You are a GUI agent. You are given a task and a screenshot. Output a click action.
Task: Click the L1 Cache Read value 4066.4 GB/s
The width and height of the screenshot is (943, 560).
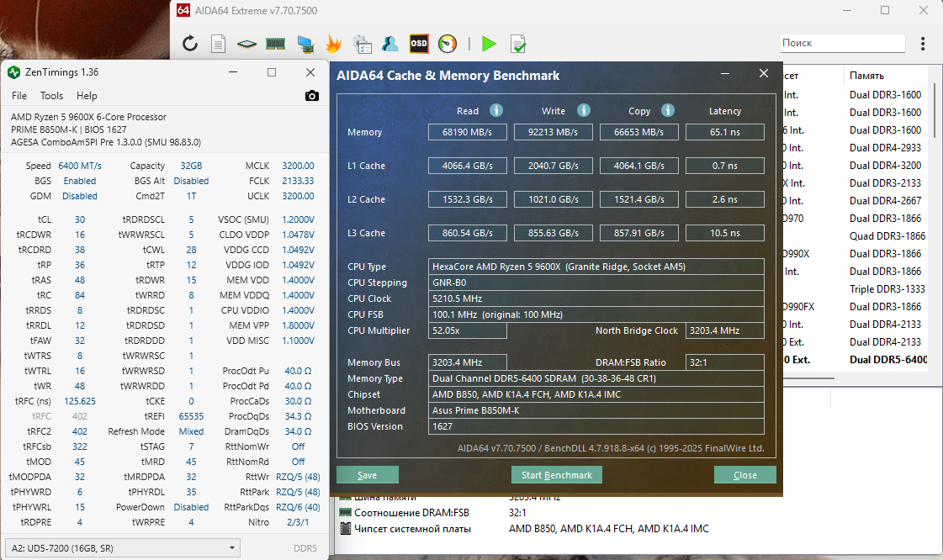click(467, 166)
